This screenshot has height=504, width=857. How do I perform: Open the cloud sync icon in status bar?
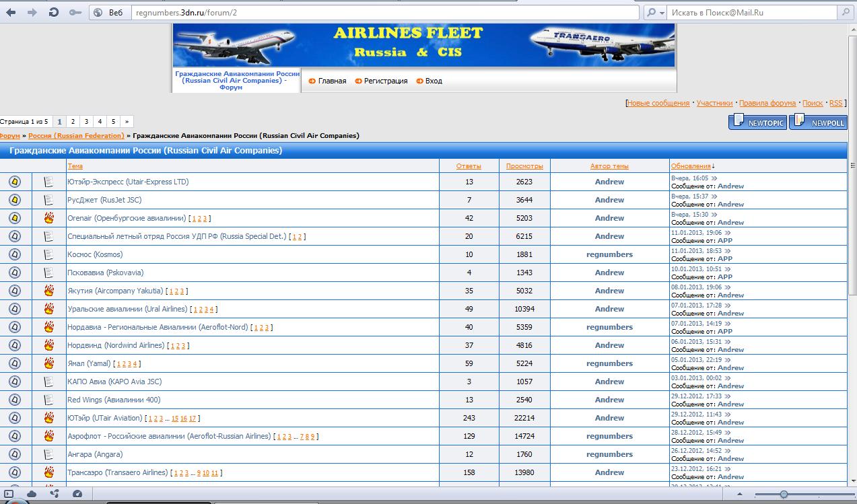coord(31,494)
